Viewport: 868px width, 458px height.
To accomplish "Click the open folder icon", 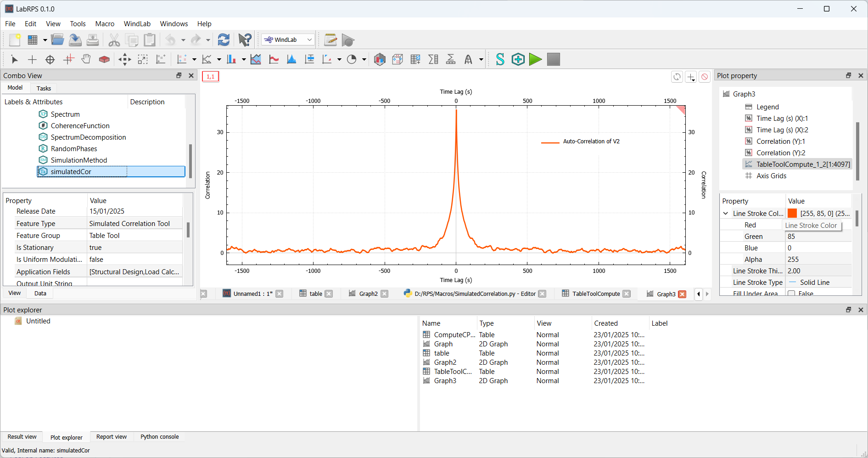I will [x=57, y=40].
